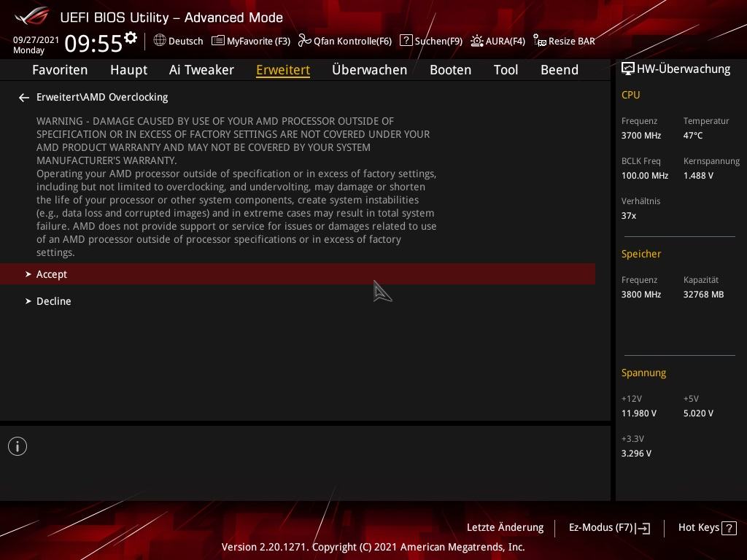Accept the AMD overclocking warning
This screenshot has width=747, height=560.
click(298, 274)
